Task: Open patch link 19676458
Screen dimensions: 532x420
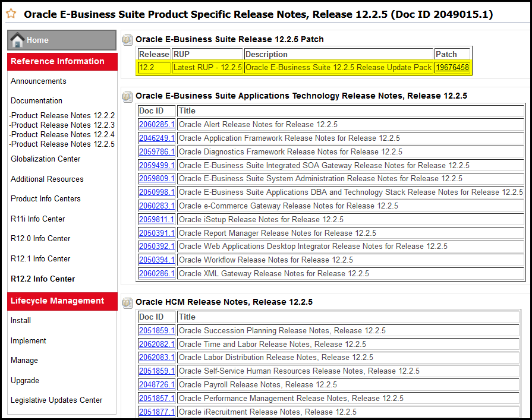Action: tap(452, 68)
